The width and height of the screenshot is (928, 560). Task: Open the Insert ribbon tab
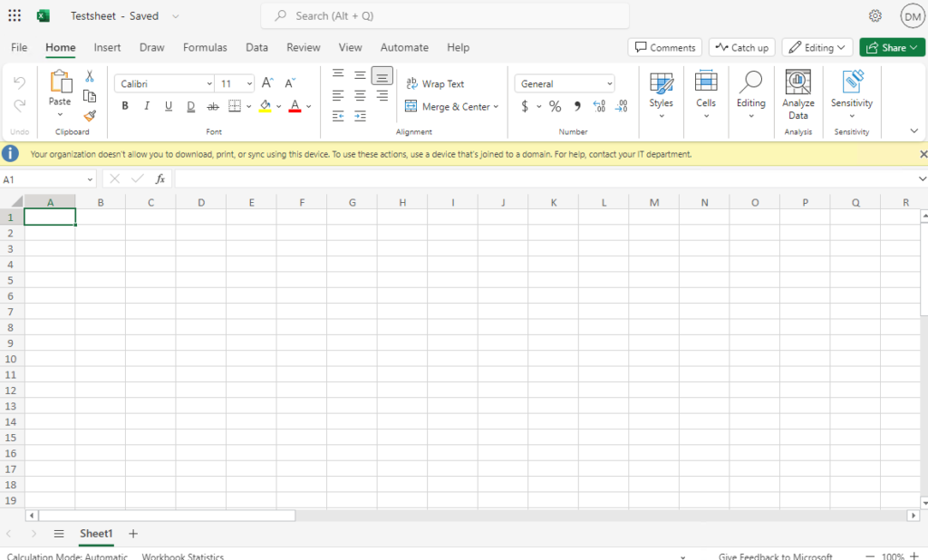(107, 47)
